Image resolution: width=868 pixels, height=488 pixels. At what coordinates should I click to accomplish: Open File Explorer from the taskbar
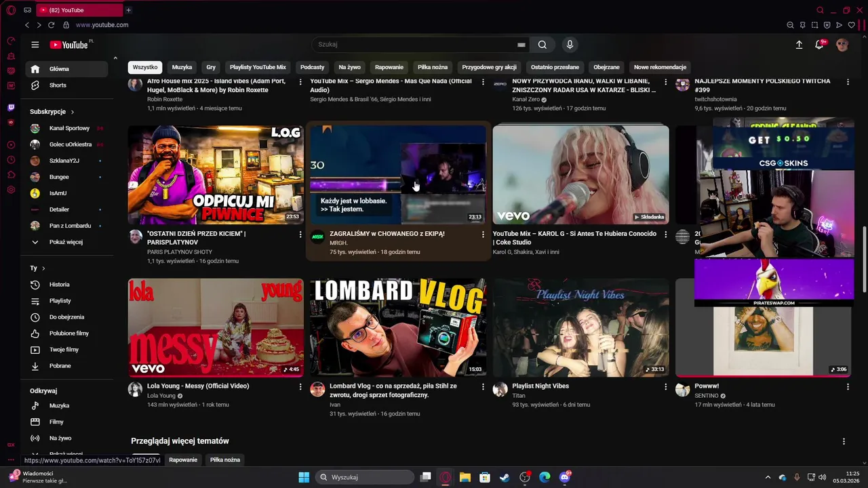click(x=465, y=477)
